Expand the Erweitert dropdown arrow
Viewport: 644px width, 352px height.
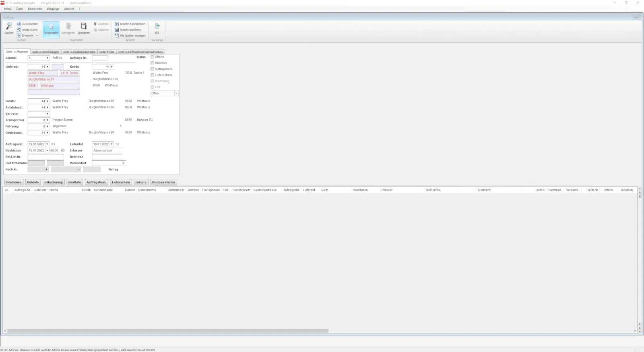click(37, 35)
